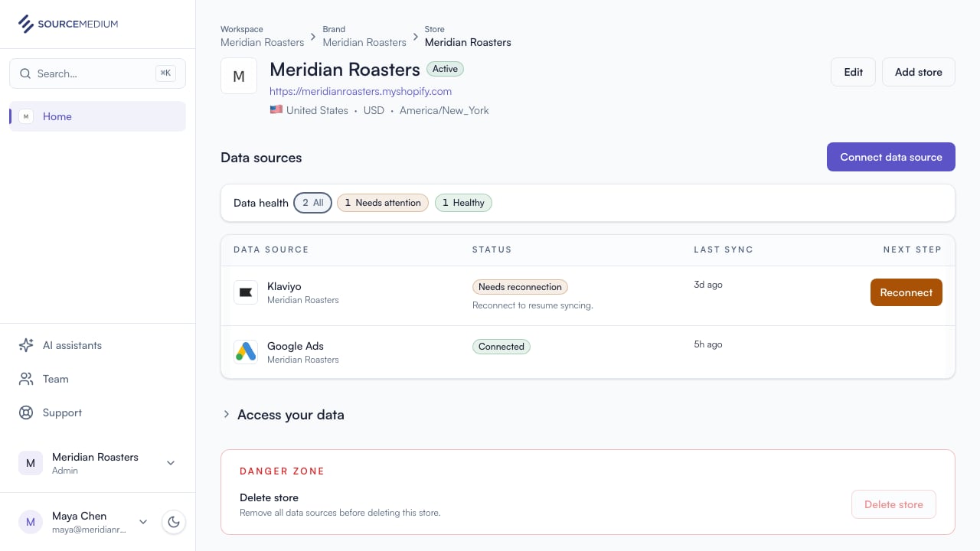Click the Data health label

tap(261, 203)
